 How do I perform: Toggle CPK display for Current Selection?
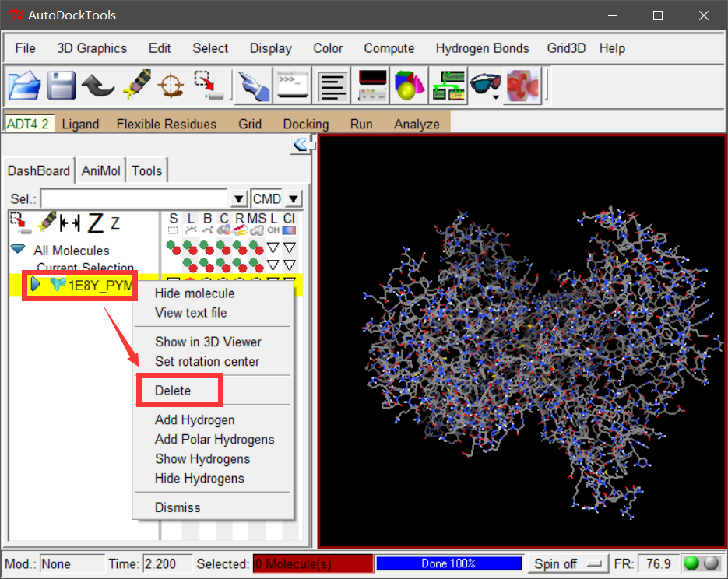pos(223,265)
